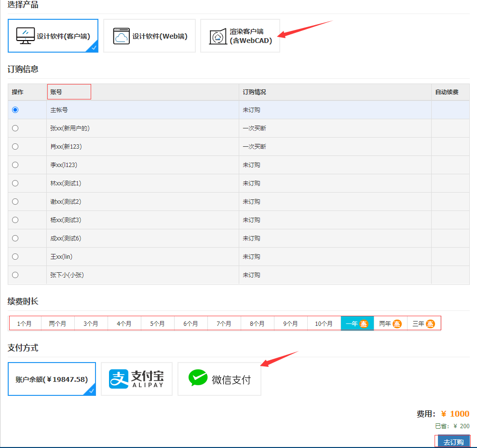The height and width of the screenshot is (448, 477).
Task: Choose radio button for 王xx(lin)
Action: pyautogui.click(x=15, y=256)
